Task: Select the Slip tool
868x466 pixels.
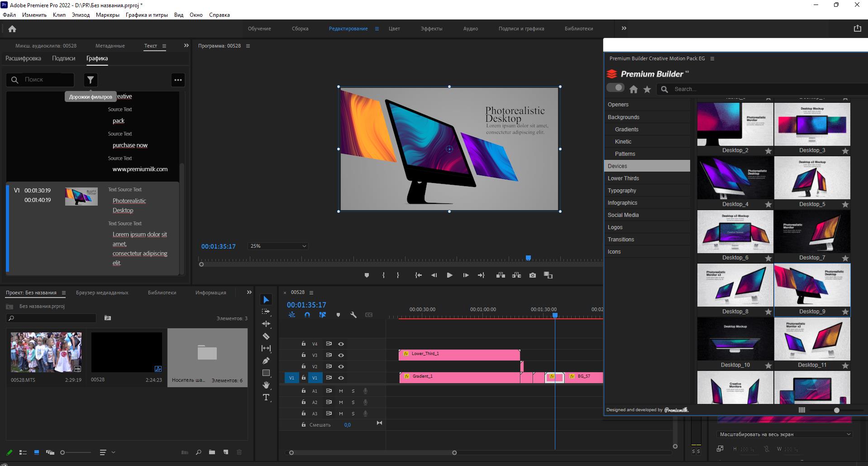Action: point(266,348)
